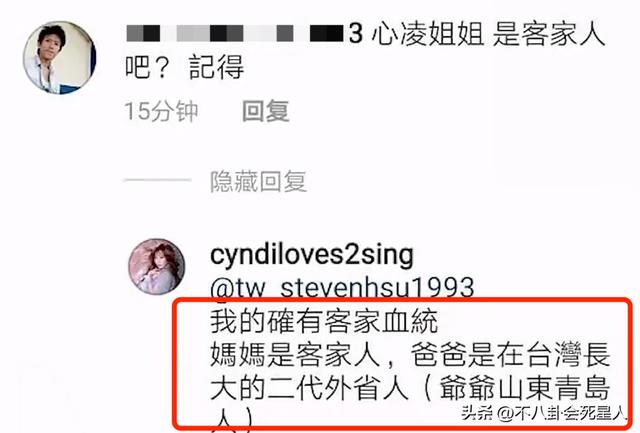This screenshot has width=640, height=433.
Task: Tap the @tw_stevenhsu1993 mention
Action: (x=342, y=288)
